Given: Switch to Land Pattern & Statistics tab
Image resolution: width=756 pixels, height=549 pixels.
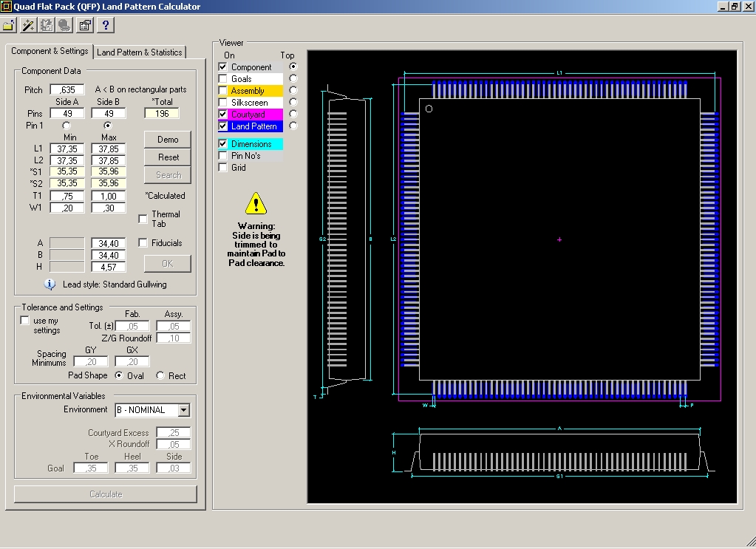Looking at the screenshot, I should (140, 52).
